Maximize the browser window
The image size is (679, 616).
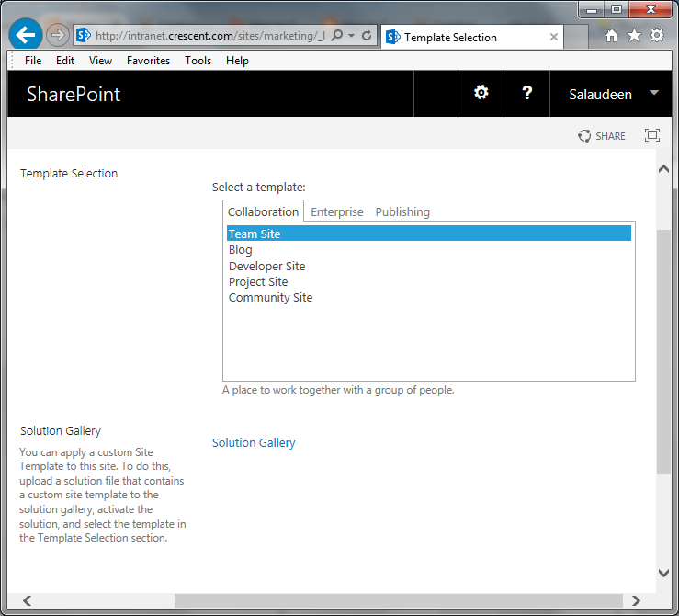click(x=617, y=9)
